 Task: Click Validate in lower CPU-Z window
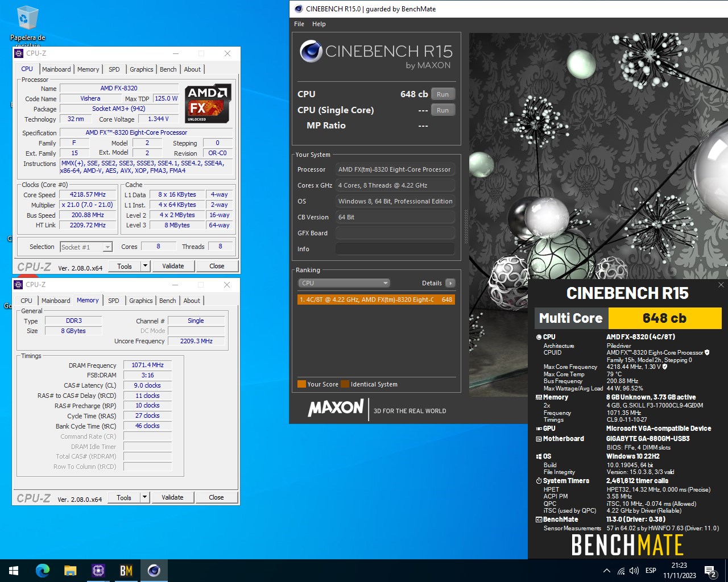(172, 497)
